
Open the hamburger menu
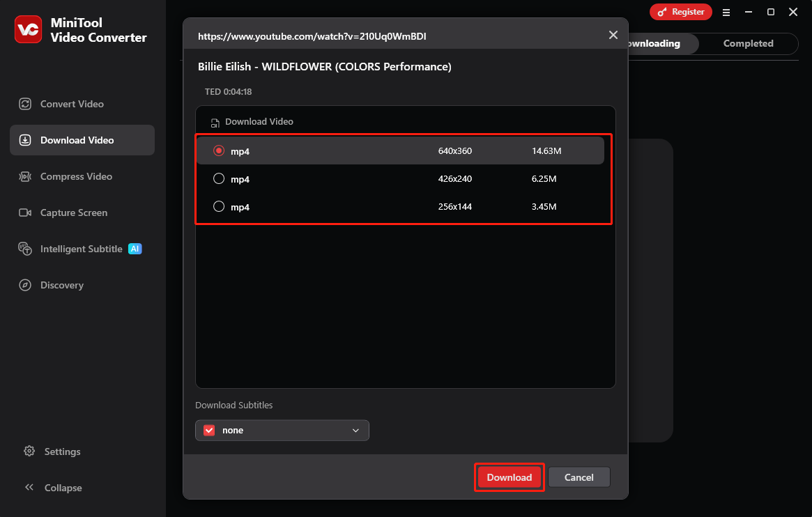pyautogui.click(x=726, y=12)
